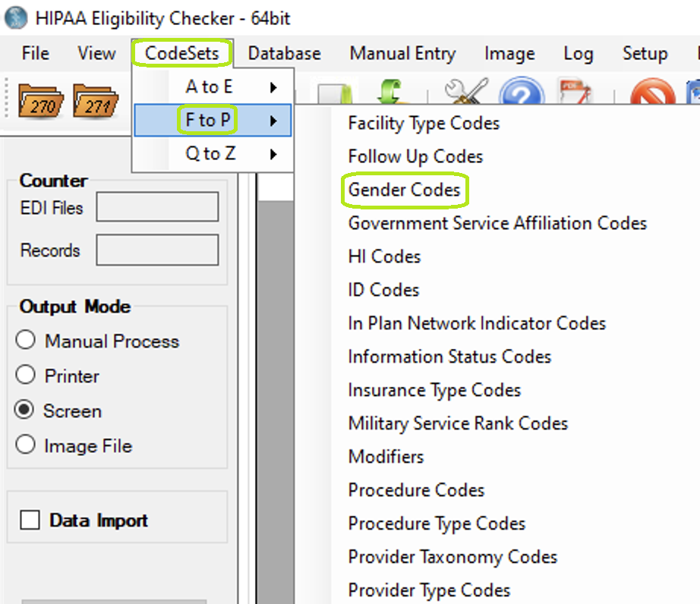This screenshot has width=700, height=604.
Task: Enable the Data Import checkbox
Action: click(x=30, y=520)
